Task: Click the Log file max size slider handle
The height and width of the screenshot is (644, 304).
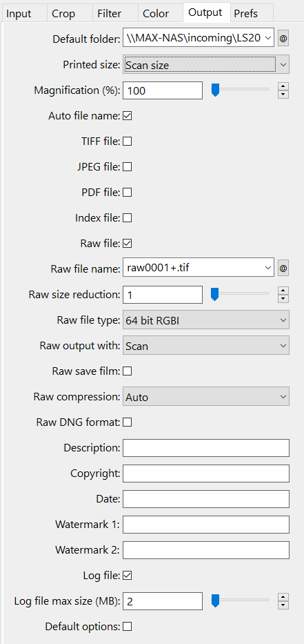Action: tap(215, 601)
